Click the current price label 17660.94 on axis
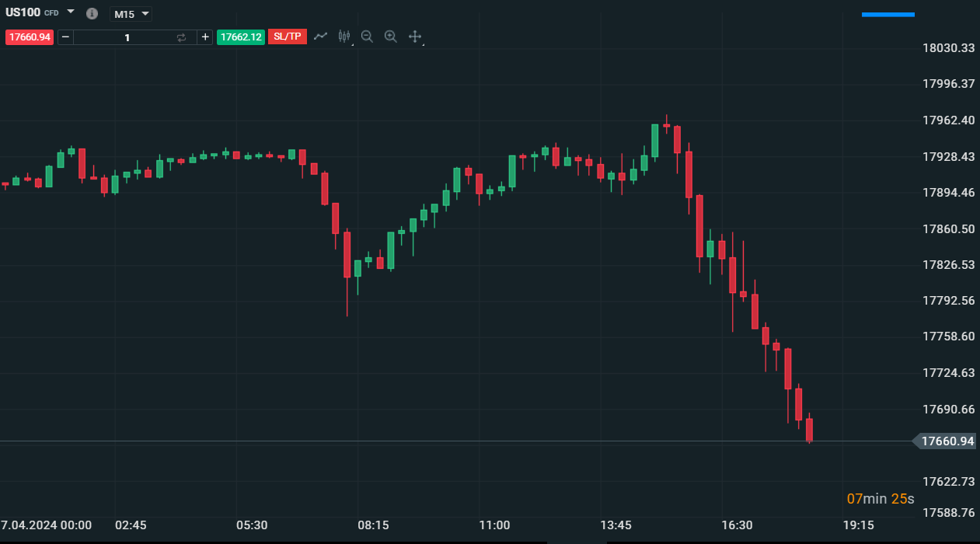980x544 pixels. (x=947, y=441)
